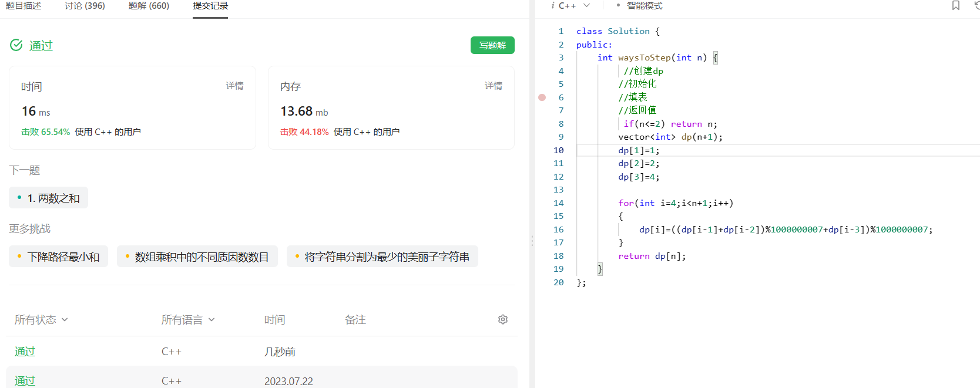The width and height of the screenshot is (980, 388).
Task: Click the //初始化 comment in the code
Action: 637,84
